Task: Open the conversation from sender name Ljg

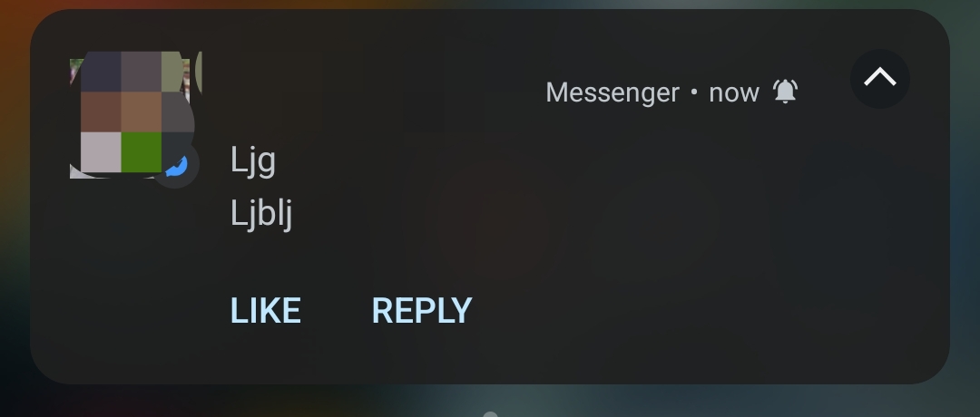Action: 253,160
